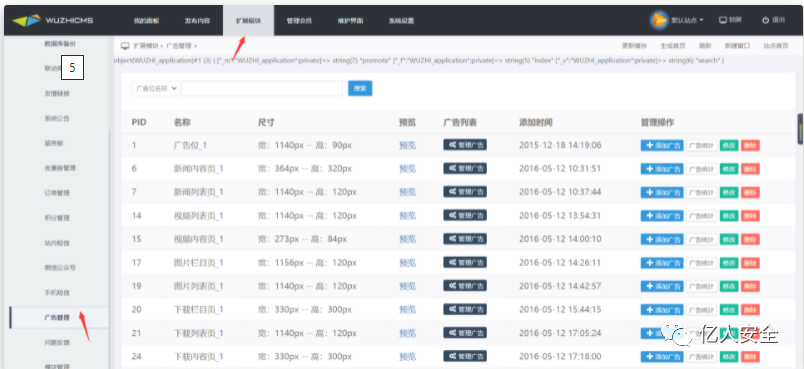Select the 扩展模块 tab

248,21
